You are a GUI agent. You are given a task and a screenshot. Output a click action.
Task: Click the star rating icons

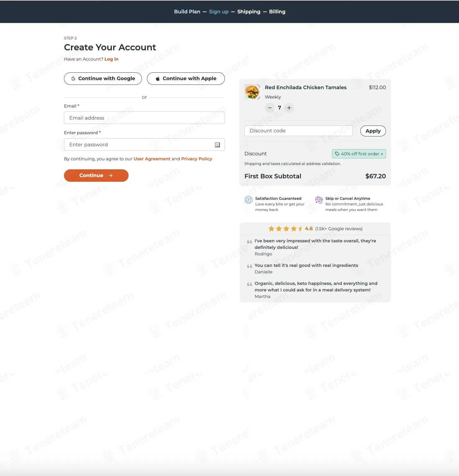285,229
